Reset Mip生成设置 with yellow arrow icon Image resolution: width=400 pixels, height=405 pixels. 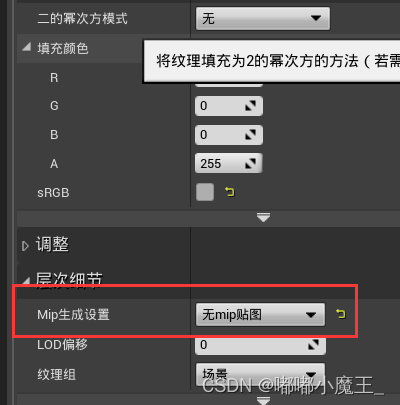click(341, 314)
